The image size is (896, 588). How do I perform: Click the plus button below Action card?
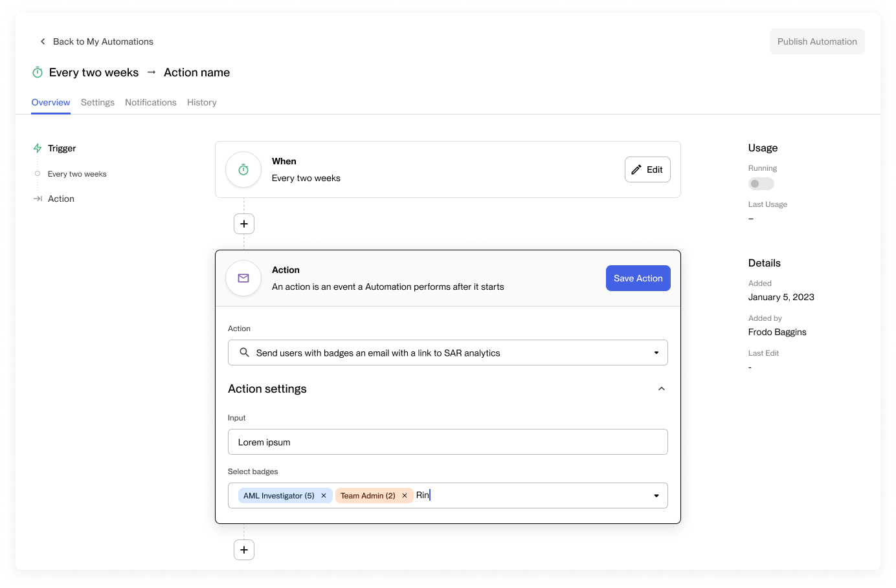point(244,550)
